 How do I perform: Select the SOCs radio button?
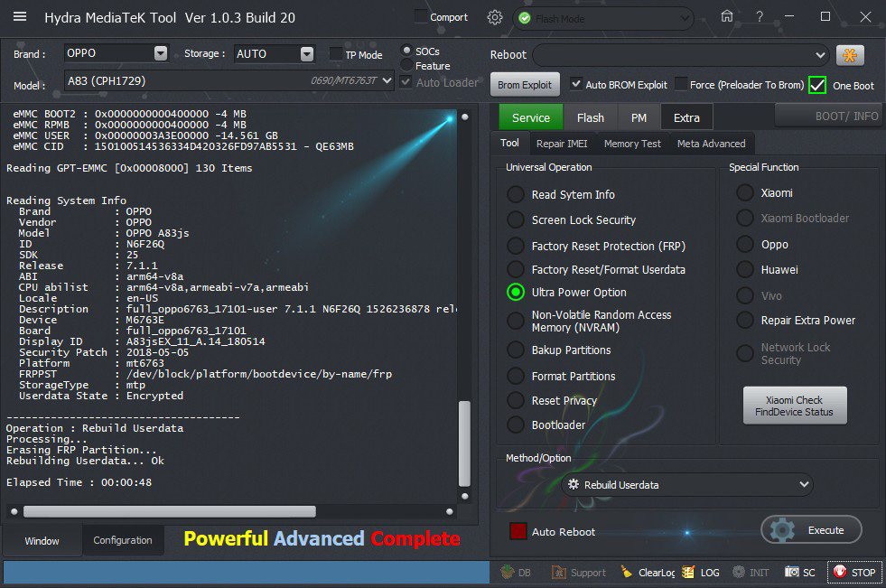click(x=406, y=51)
